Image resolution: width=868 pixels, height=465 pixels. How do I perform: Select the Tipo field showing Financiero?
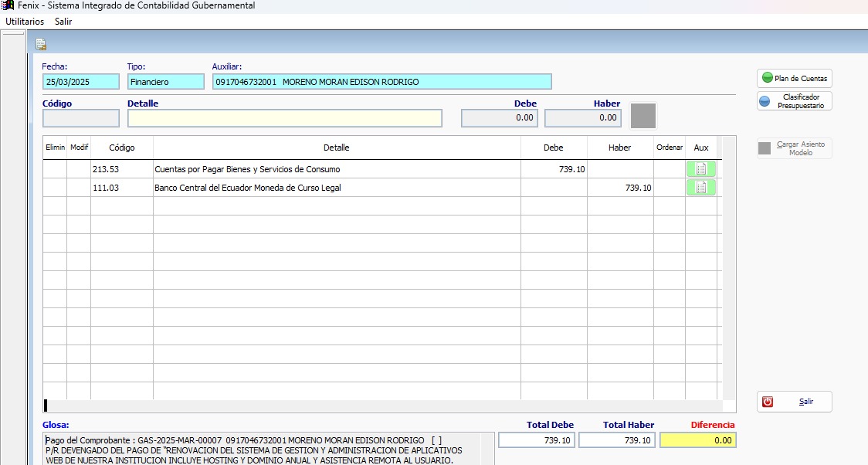165,82
